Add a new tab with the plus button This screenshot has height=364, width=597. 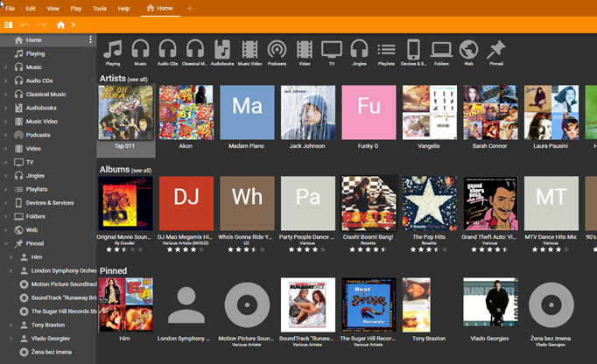click(x=190, y=8)
